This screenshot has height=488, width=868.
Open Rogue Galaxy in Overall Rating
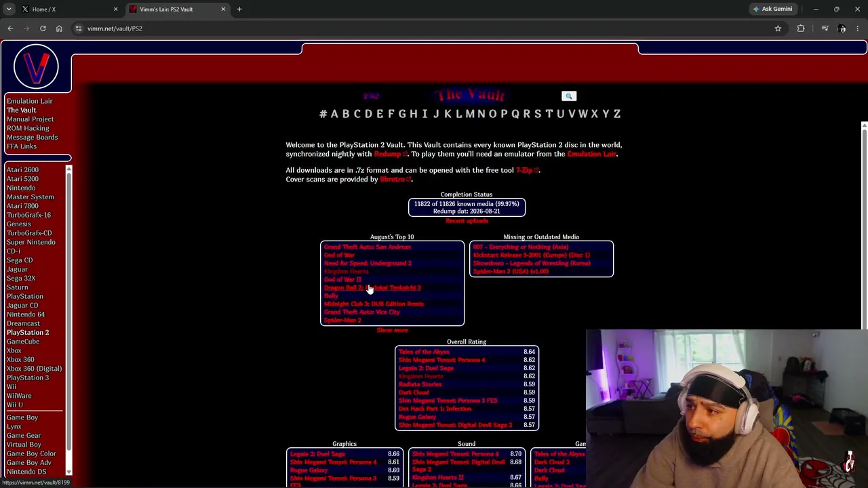[418, 418]
